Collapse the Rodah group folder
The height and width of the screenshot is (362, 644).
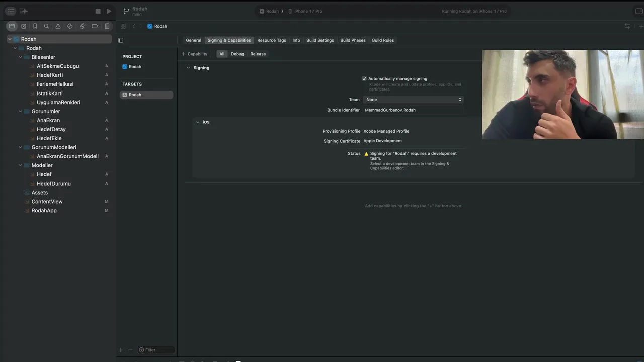[15, 48]
